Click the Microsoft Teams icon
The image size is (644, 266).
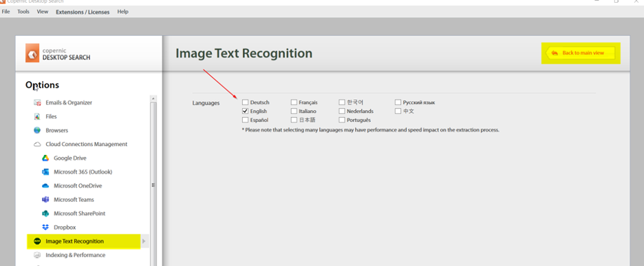pos(45,199)
